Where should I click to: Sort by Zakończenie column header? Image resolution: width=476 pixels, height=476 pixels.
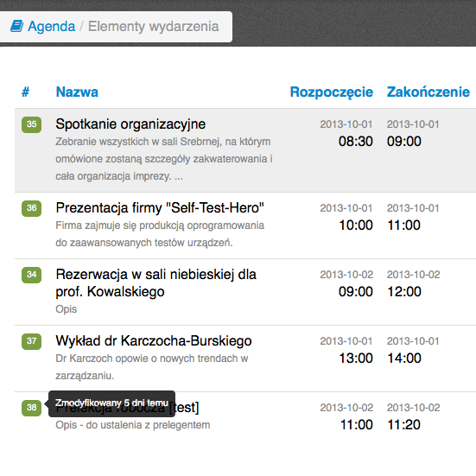coord(428,92)
